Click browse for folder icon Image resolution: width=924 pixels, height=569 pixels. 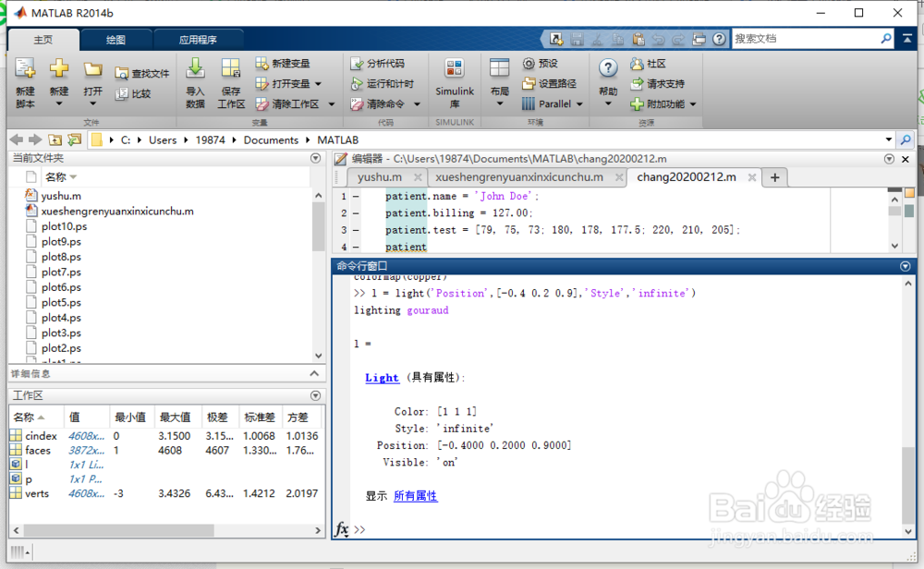[x=74, y=139]
